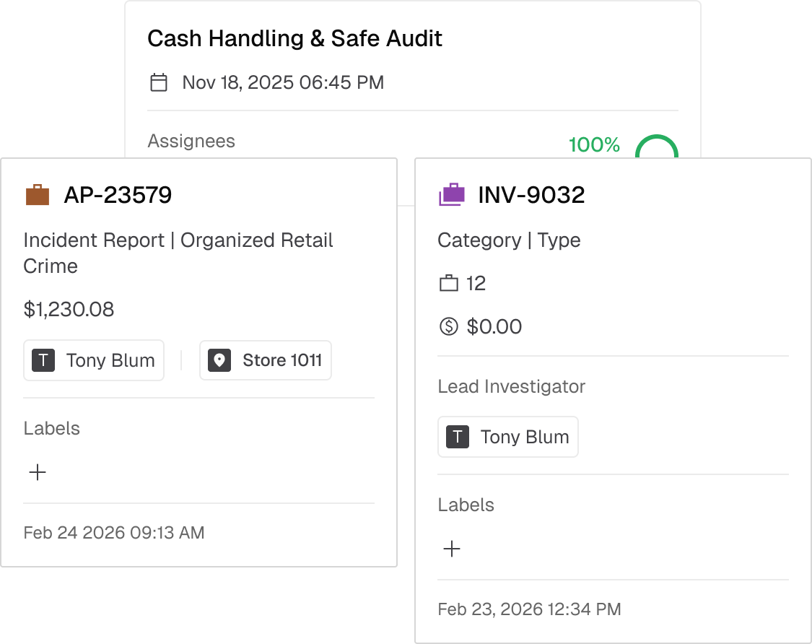Viewport: 812px width, 644px height.
Task: Click the Feb 24 2026 09:13 AM timestamp
Action: [x=114, y=533]
